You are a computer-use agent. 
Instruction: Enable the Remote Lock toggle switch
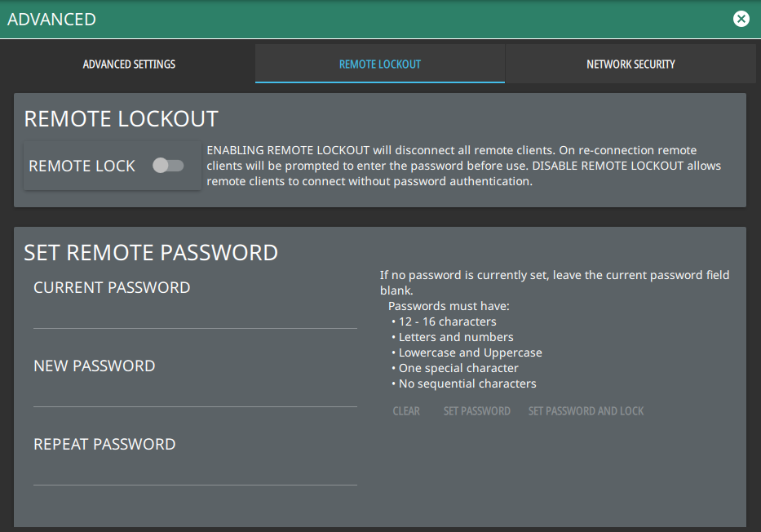click(169, 166)
